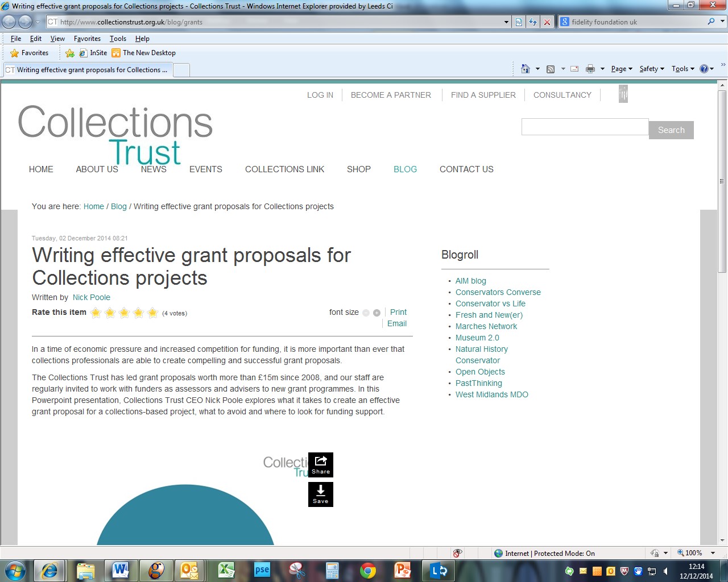
Task: Click the Compatibility View icon
Action: [x=519, y=22]
